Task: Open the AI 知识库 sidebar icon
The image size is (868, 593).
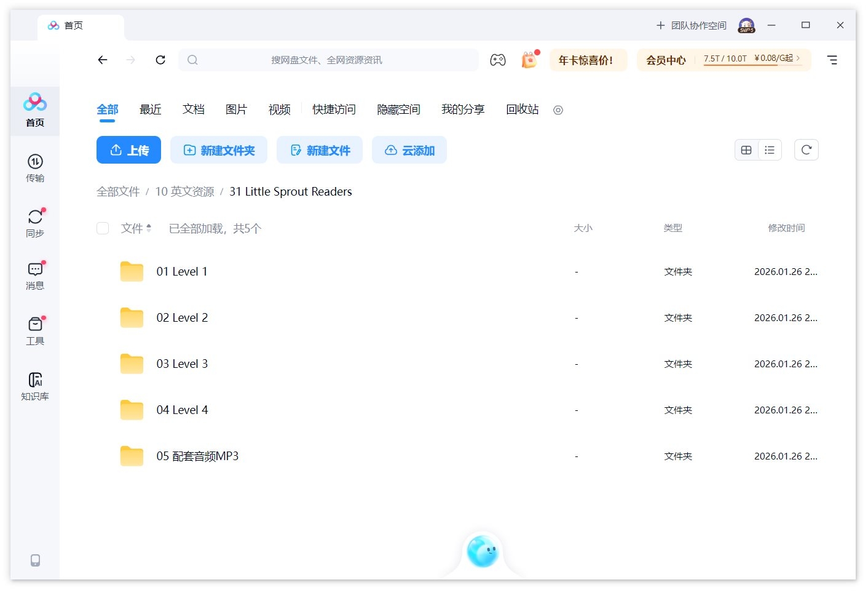Action: (35, 384)
